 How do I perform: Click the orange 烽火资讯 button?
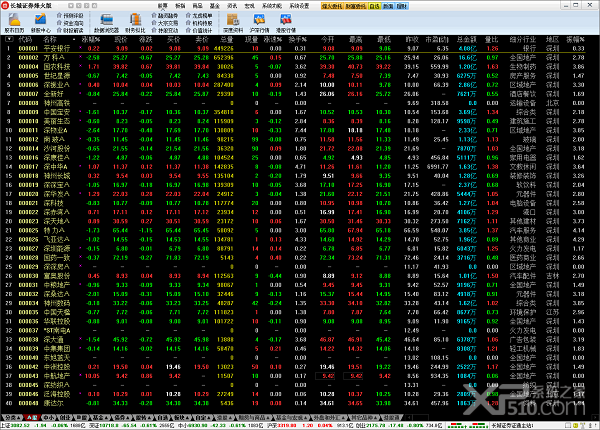coord(332,6)
